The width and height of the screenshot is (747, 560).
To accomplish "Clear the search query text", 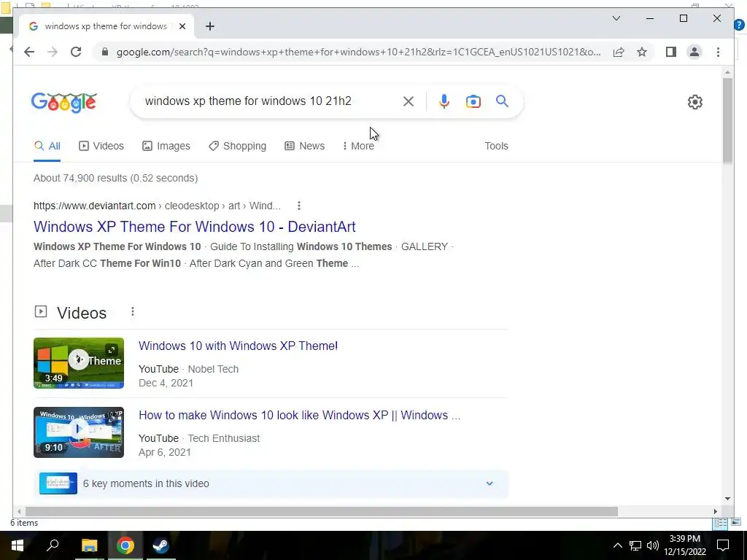I will [409, 101].
